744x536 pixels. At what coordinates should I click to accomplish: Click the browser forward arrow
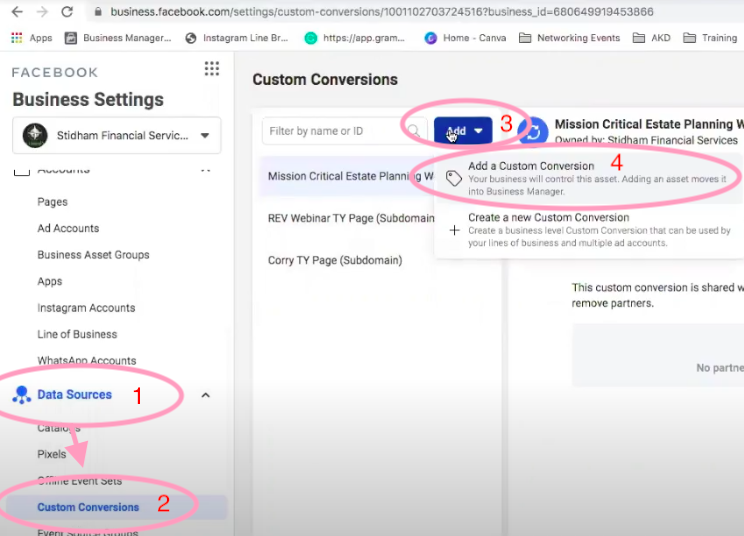click(x=42, y=12)
